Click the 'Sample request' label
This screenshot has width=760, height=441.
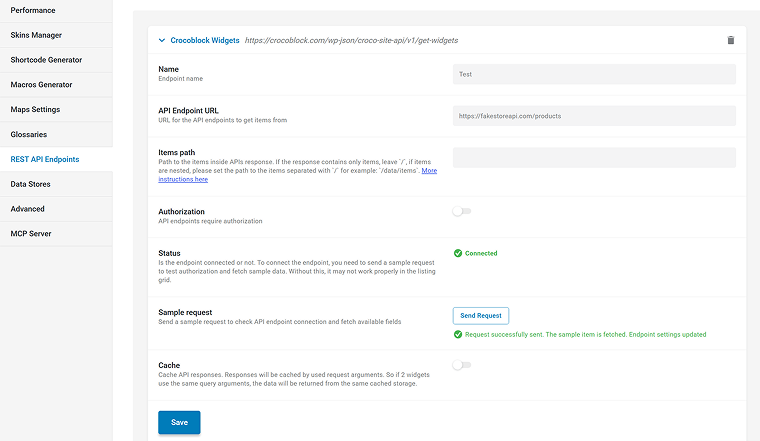tap(185, 312)
